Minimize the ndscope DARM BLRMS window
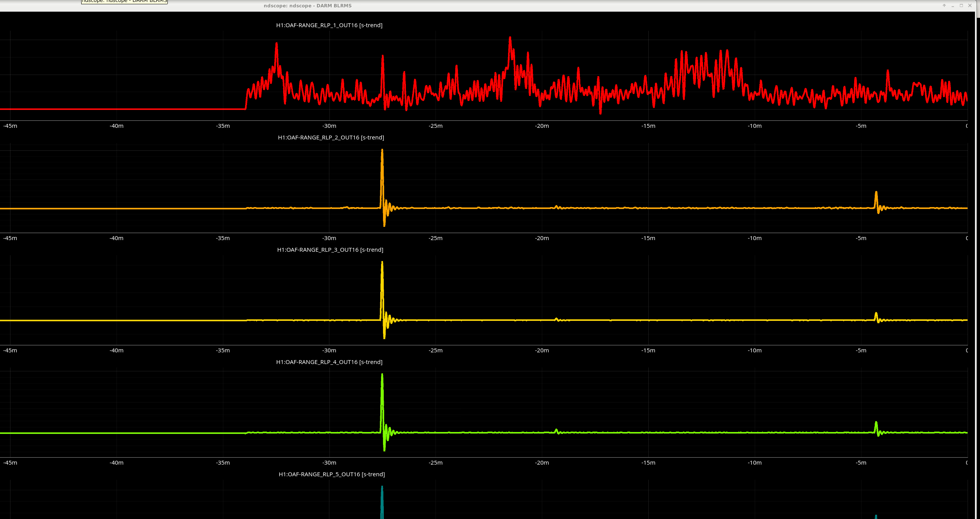The width and height of the screenshot is (980, 519). 953,5
